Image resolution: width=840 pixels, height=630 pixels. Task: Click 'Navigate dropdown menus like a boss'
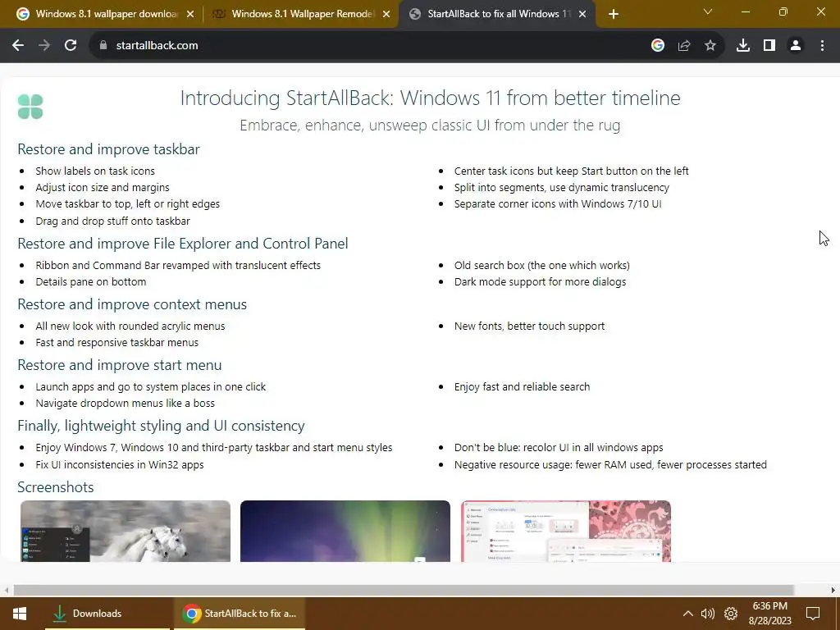pos(126,403)
